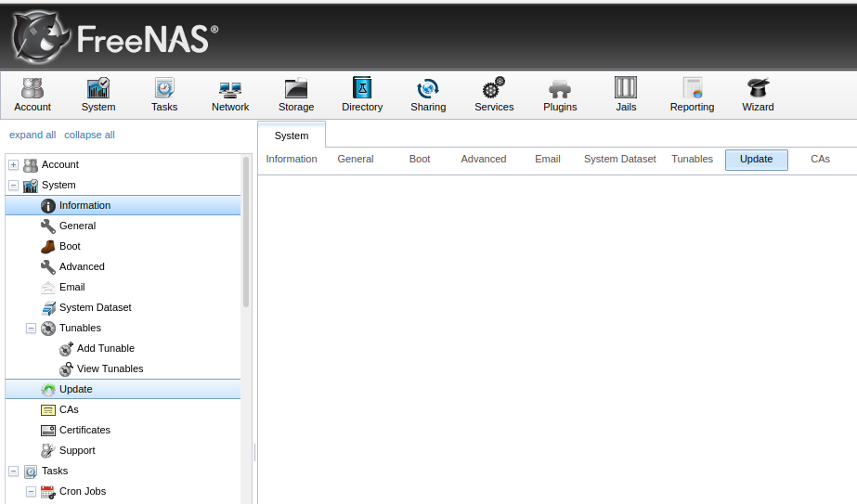Expand the Account tree node
This screenshot has height=504, width=857.
click(14, 164)
